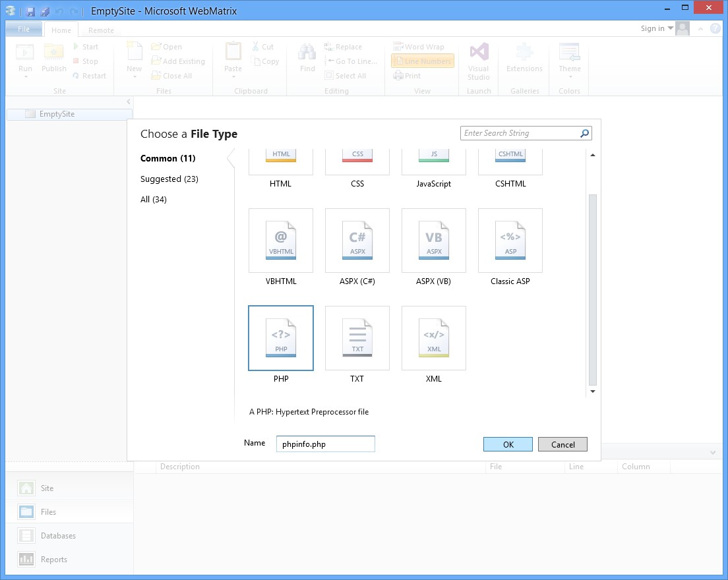Click the New file icon
The image size is (728, 580).
point(134,51)
